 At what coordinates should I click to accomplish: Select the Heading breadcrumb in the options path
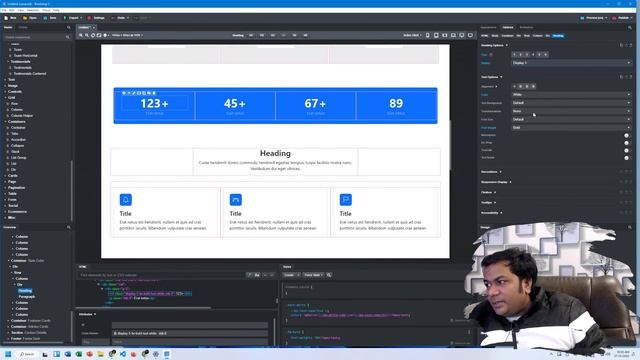pos(558,36)
